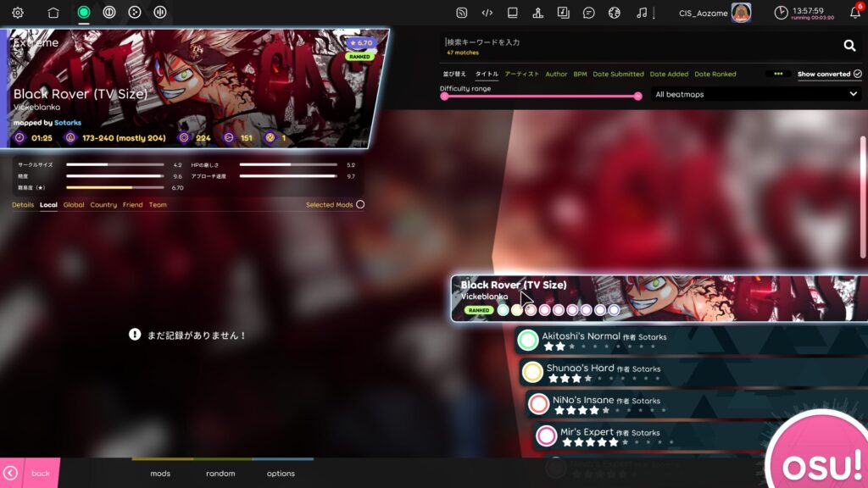Screen dimensions: 868x488
Task: Sort by Date Submitted
Action: [x=618, y=75]
